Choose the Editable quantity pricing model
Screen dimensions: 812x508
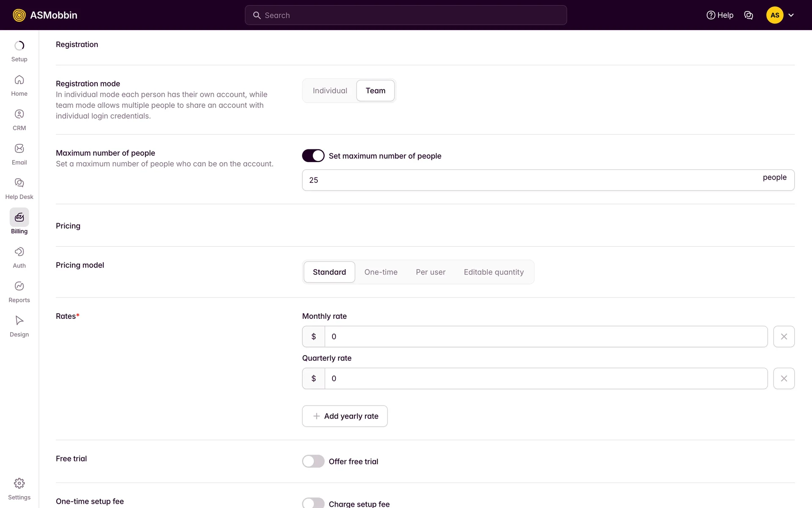494,272
